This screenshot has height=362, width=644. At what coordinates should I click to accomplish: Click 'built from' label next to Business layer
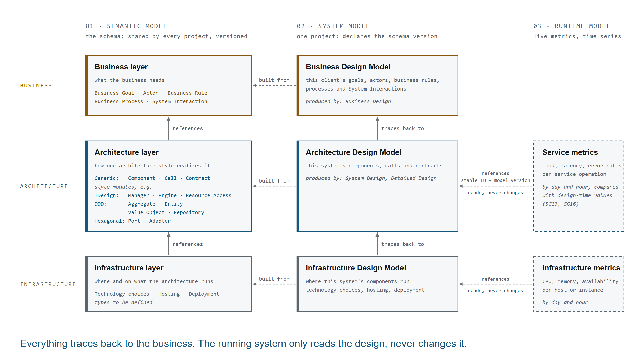(274, 80)
